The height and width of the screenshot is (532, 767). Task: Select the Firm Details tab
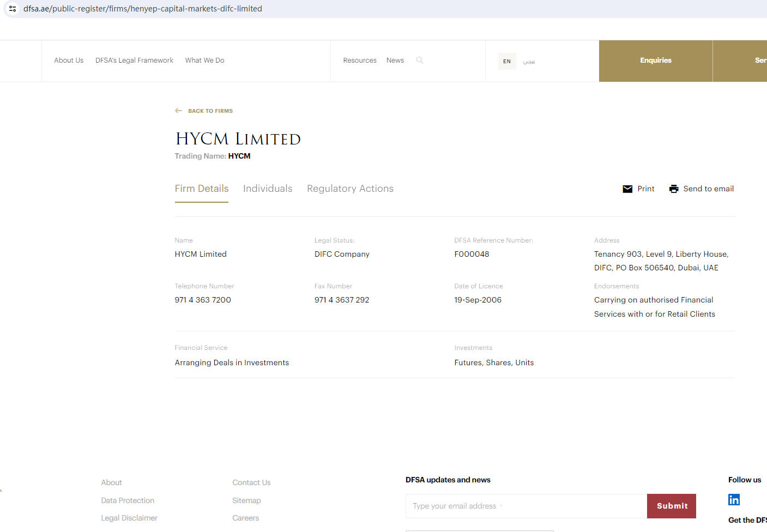click(x=202, y=189)
